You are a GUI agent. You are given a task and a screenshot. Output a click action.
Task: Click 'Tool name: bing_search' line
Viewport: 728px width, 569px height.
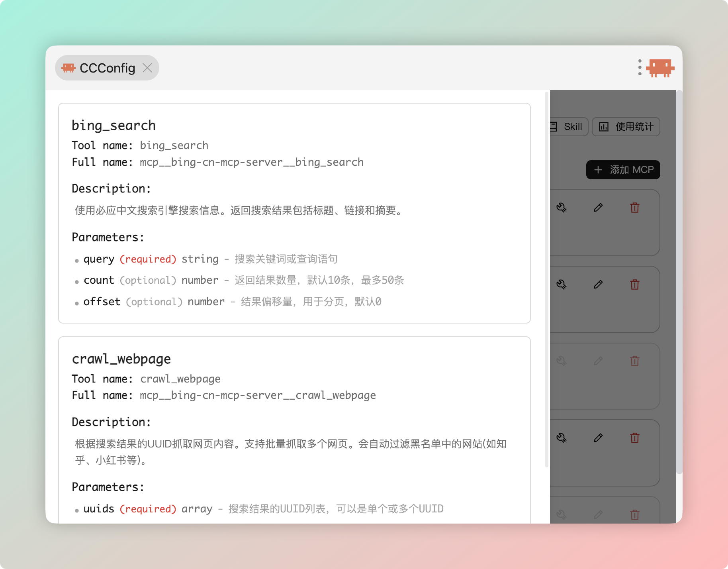click(140, 145)
